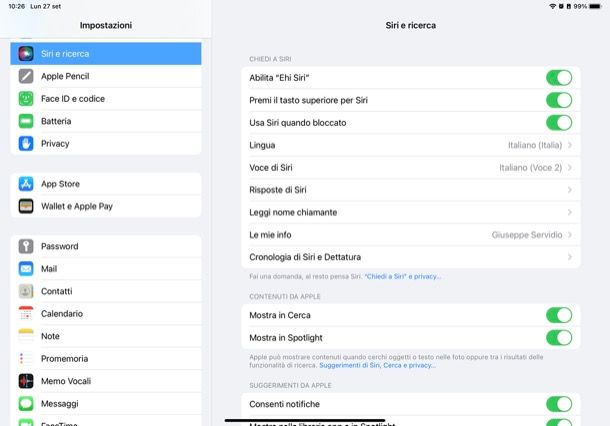Open Voce di Siri chevron
The width and height of the screenshot is (610, 426).
pos(569,168)
